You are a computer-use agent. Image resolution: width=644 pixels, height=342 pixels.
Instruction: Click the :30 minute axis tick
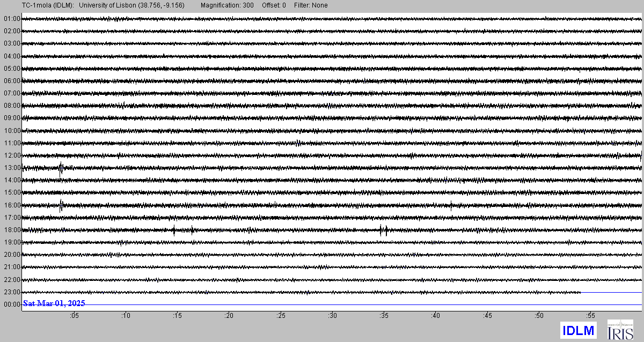pyautogui.click(x=332, y=316)
